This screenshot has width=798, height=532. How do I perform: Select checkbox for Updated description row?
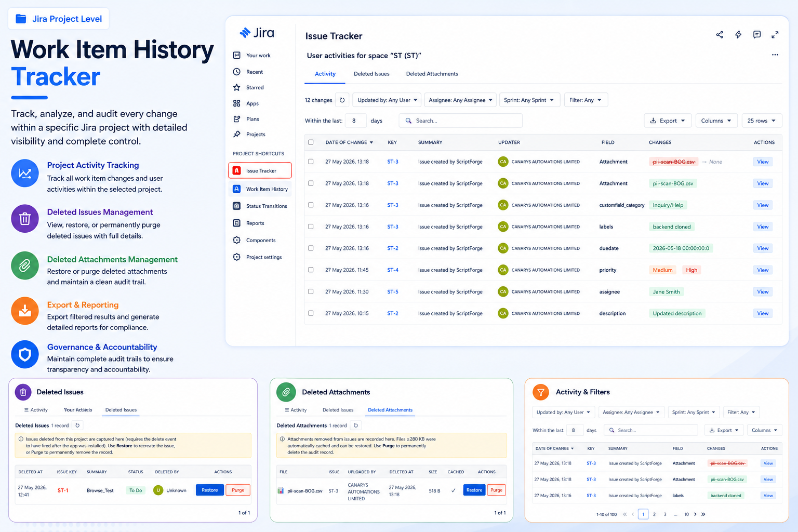pos(311,313)
